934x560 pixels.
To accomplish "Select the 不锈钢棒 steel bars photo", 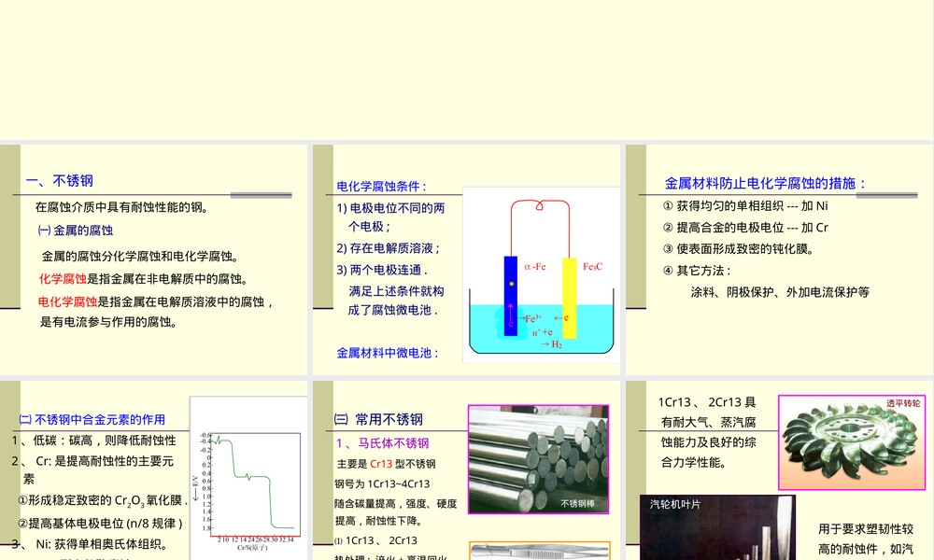I will point(539,459).
